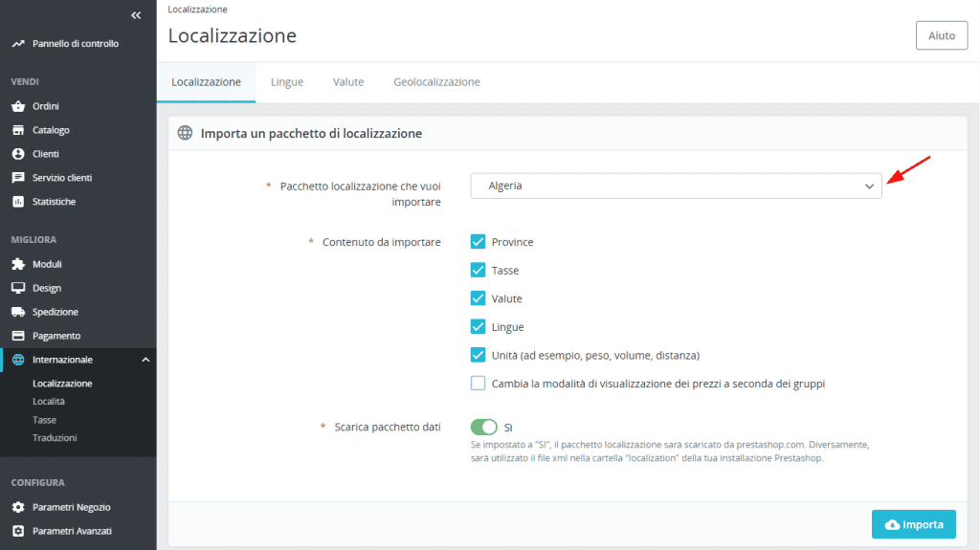
Task: Click the Aiuto help button
Action: pyautogui.click(x=942, y=35)
